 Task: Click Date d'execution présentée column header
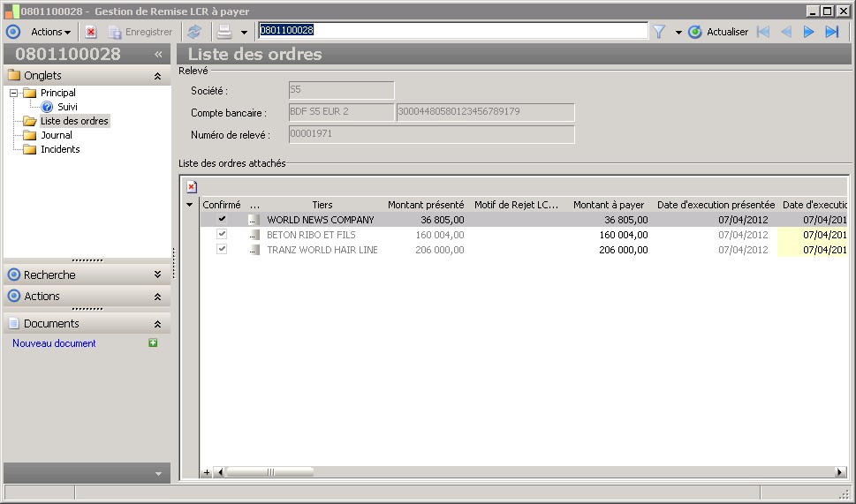(x=716, y=205)
